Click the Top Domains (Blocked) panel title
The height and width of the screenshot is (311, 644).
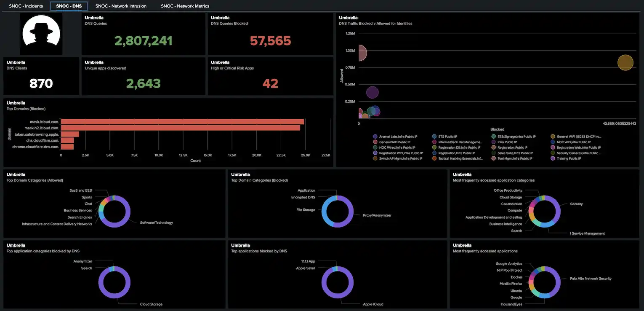tap(26, 109)
